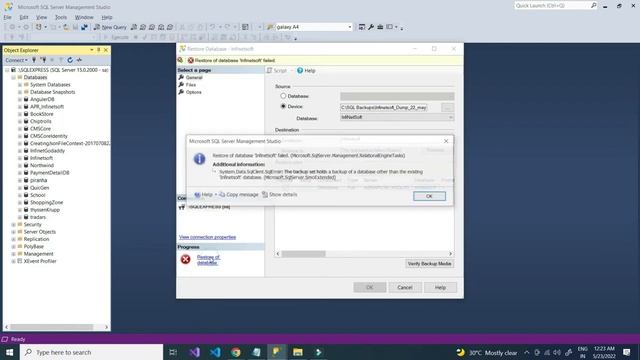Click the Windows Start button
The height and width of the screenshot is (360, 640).
(x=9, y=352)
